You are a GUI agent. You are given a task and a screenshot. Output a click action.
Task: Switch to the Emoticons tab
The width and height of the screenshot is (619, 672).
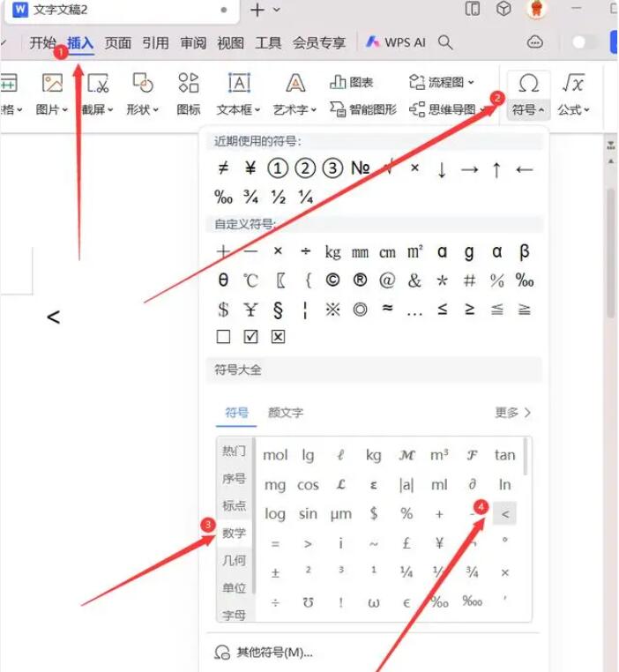pyautogui.click(x=286, y=412)
